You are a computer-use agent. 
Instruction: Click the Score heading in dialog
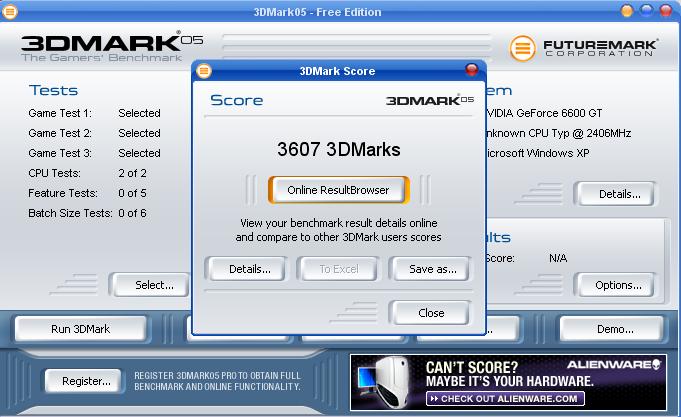[237, 100]
